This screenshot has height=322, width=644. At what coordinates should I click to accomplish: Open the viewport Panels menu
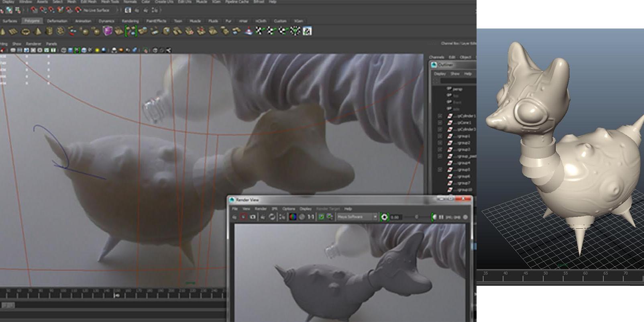point(51,44)
